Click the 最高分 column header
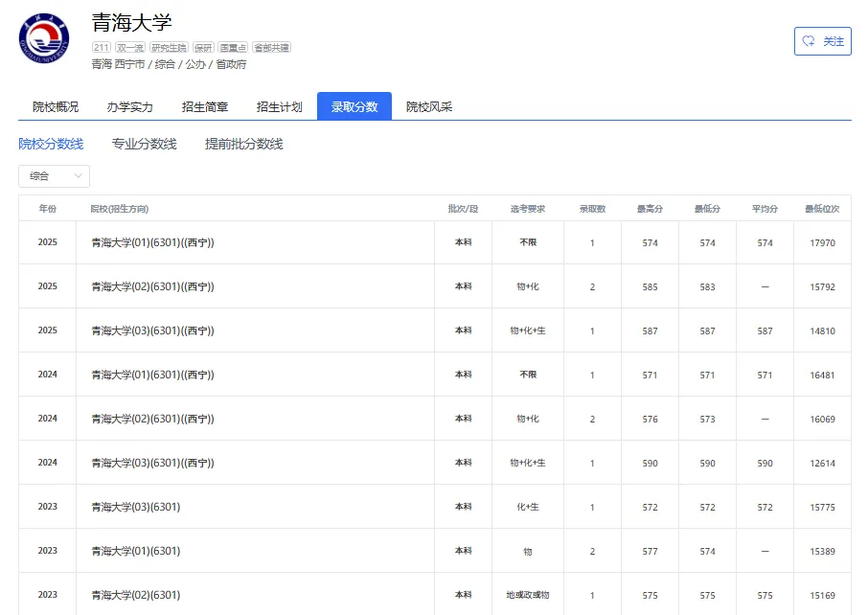Image resolution: width=868 pixels, height=615 pixels. [x=650, y=209]
